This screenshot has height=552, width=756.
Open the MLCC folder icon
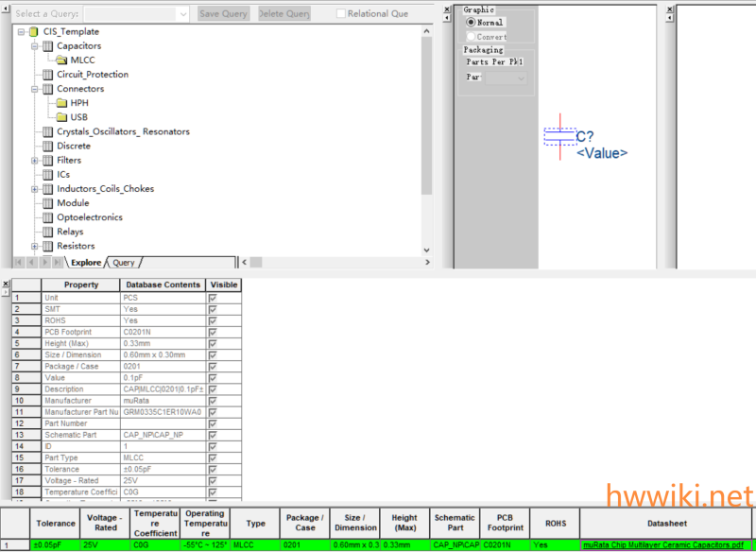61,60
